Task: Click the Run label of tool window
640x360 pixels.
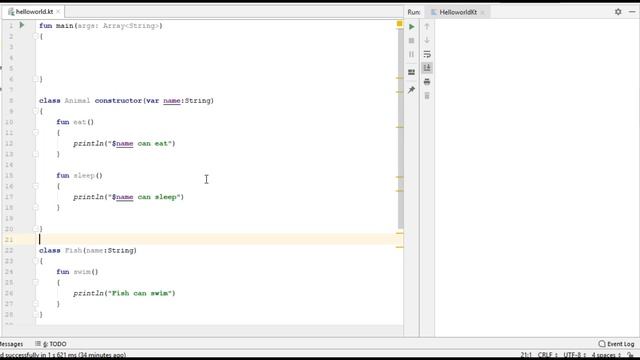Action: (x=413, y=12)
